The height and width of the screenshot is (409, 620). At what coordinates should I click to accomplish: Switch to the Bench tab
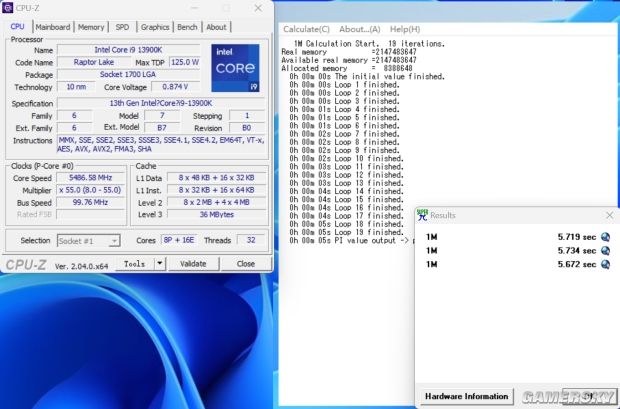[x=188, y=27]
